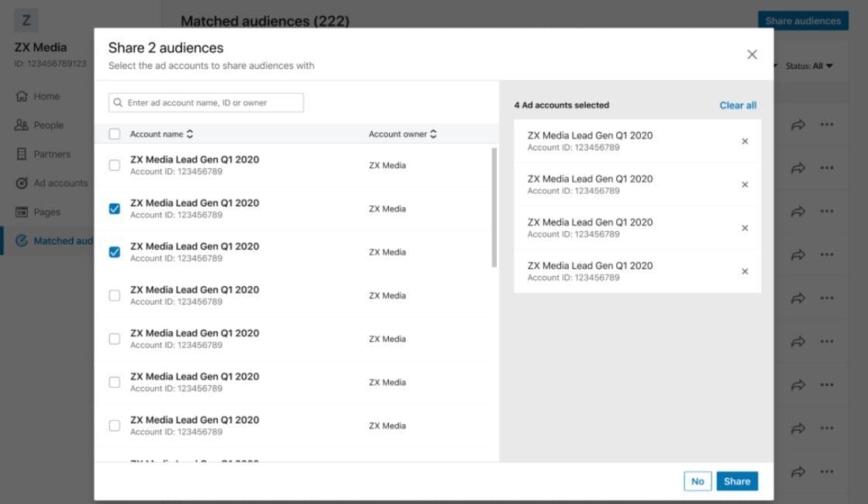Click Clear all to deselect ad accounts
The image size is (868, 504).
pos(737,105)
